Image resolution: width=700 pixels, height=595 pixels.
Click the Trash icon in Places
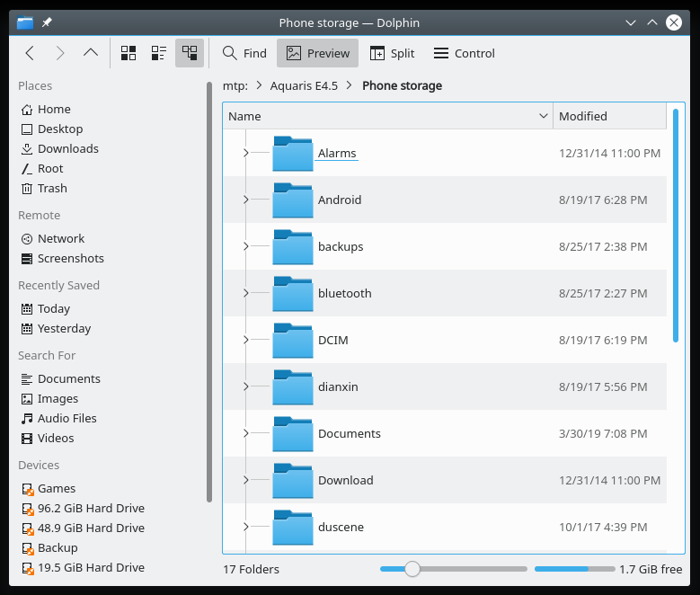tap(27, 189)
